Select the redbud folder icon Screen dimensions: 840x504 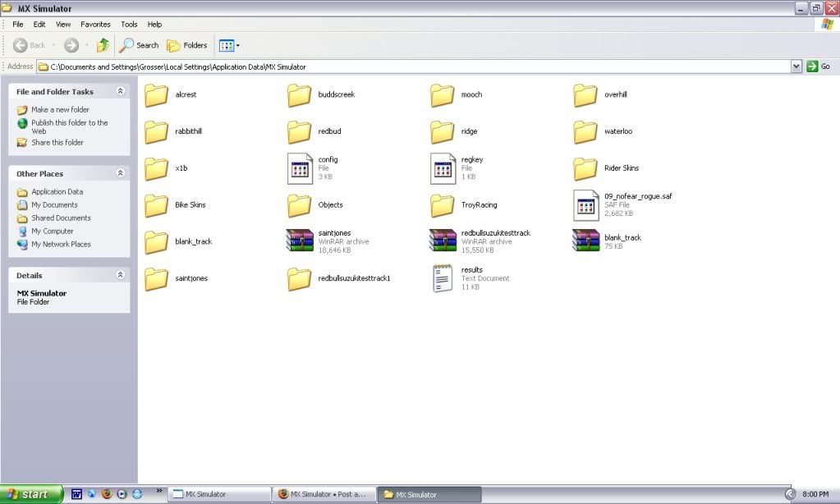300,132
